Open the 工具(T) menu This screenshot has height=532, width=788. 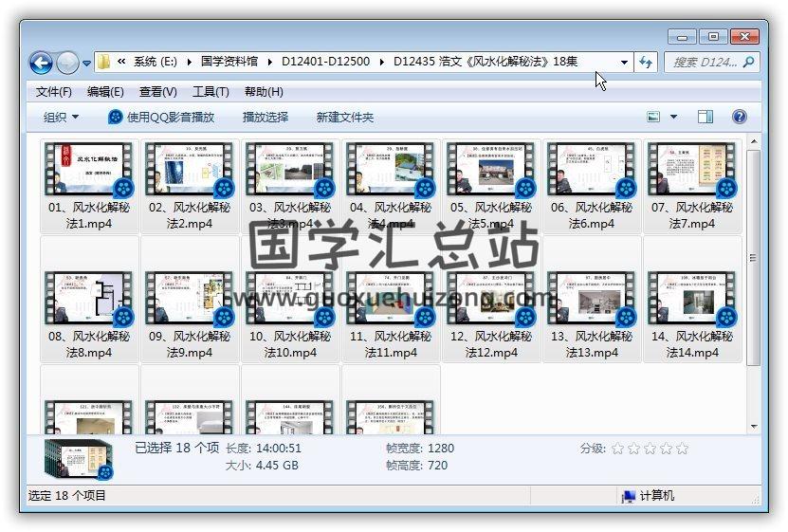[211, 91]
